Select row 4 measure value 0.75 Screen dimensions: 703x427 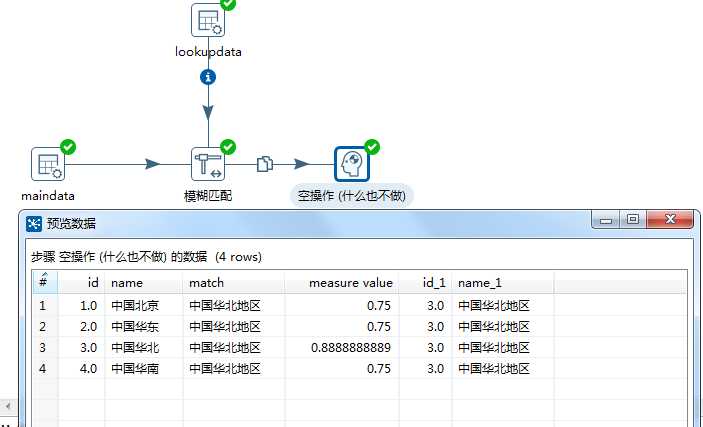click(x=341, y=369)
